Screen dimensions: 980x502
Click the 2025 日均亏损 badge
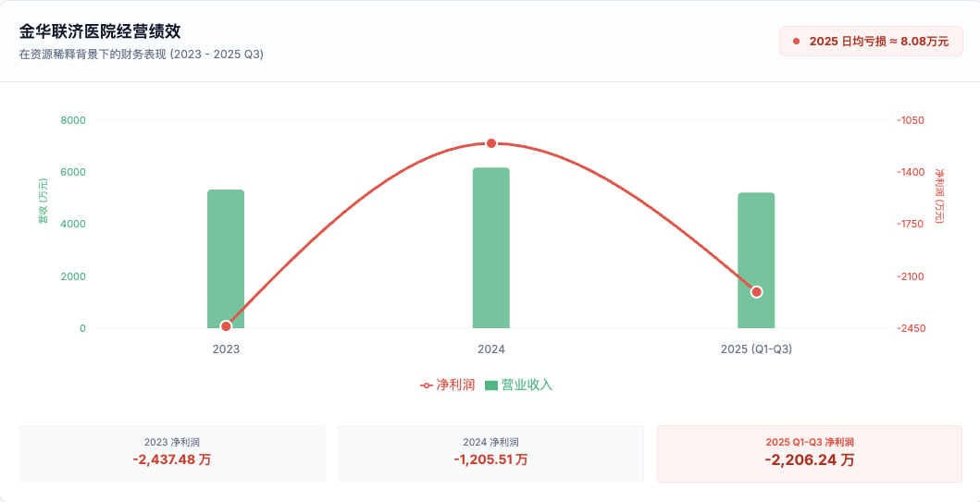click(x=871, y=41)
